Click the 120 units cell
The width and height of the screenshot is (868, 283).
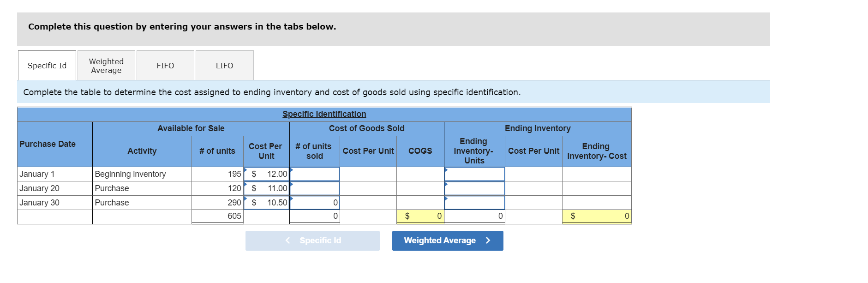point(217,188)
